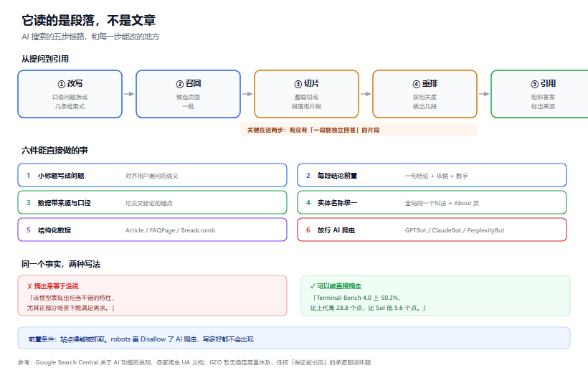Click item 3 数据带来源与口径
This screenshot has height=373, width=588.
152,202
